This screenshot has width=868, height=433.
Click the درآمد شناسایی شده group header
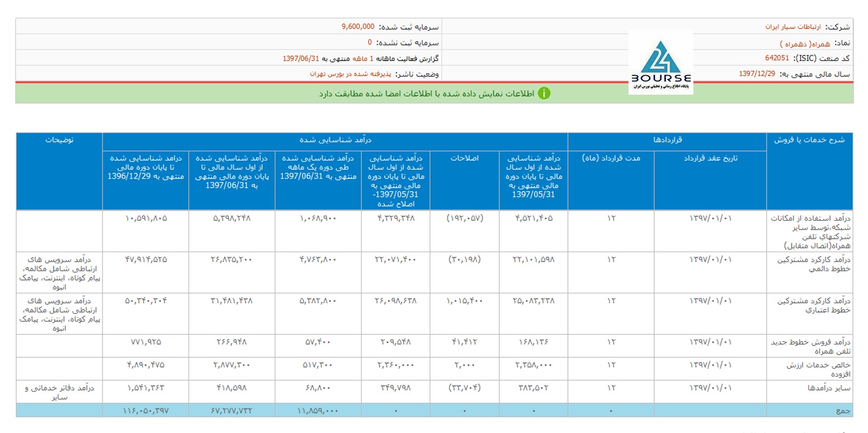click(335, 141)
